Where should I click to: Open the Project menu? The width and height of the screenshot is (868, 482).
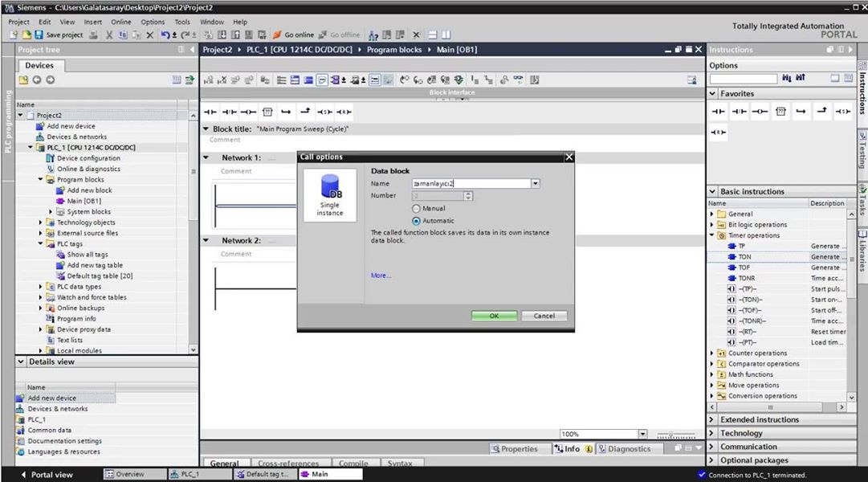[x=18, y=22]
